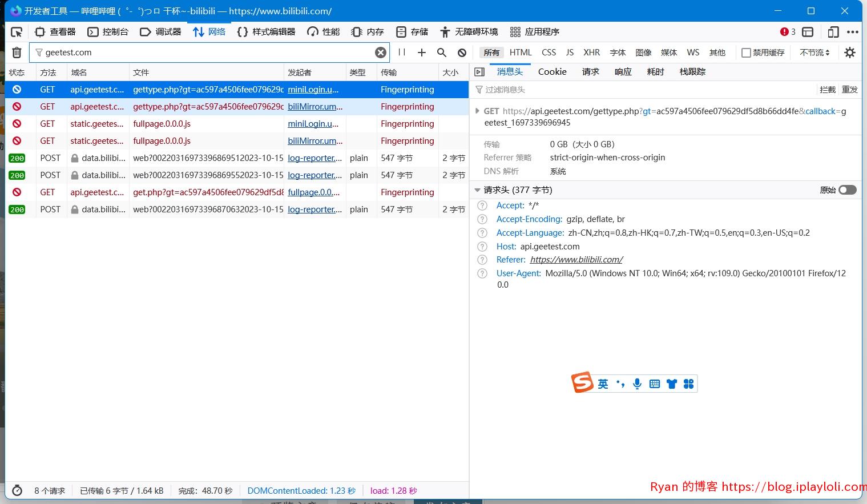Clear the filter text with X icon
867x504 pixels.
point(381,53)
